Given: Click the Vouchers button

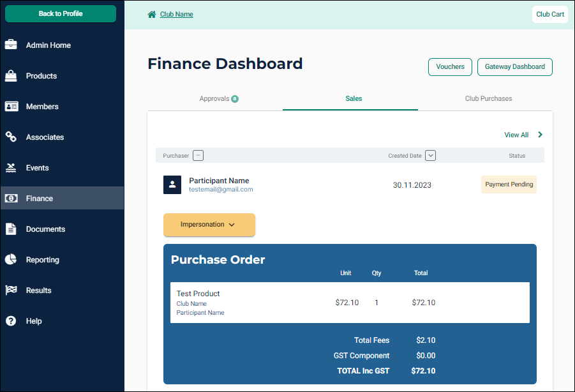Looking at the screenshot, I should point(450,67).
